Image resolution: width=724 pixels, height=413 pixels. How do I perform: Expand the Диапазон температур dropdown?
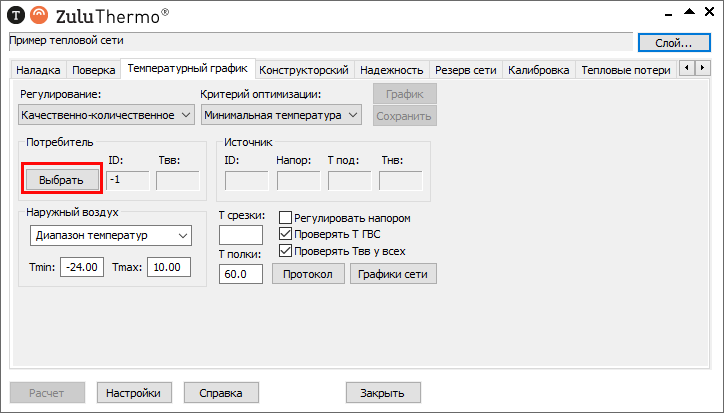111,236
